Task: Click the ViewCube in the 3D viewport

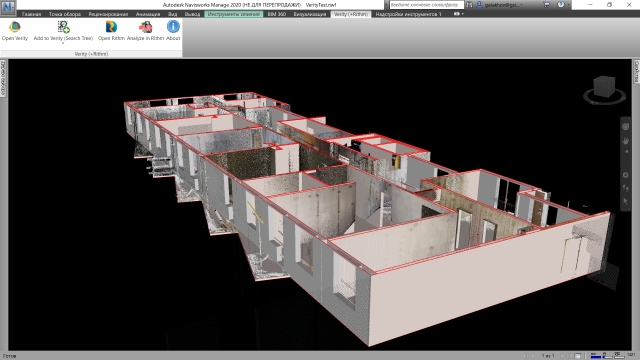Action: pos(604,89)
